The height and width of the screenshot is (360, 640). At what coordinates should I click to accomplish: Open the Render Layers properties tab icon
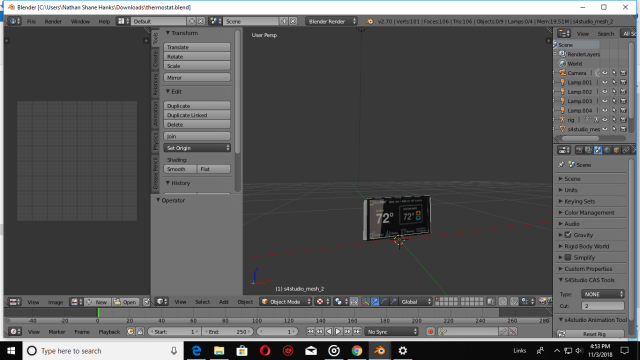[x=588, y=150]
